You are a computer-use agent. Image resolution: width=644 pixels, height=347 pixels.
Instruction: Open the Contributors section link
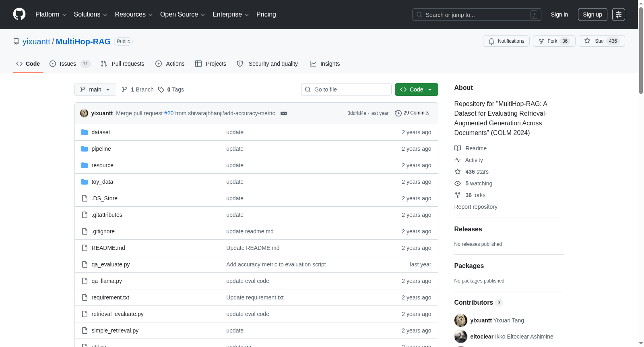coord(479,302)
